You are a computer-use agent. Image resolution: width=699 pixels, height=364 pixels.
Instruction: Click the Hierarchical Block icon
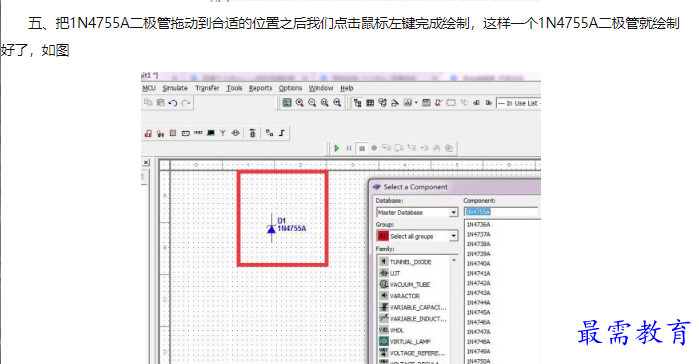click(269, 133)
